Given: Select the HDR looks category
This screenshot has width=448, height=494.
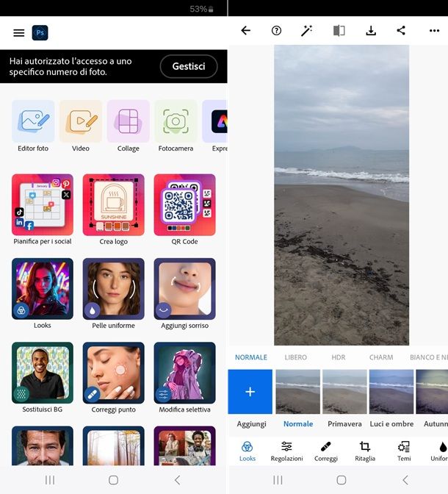Looking at the screenshot, I should 338,358.
